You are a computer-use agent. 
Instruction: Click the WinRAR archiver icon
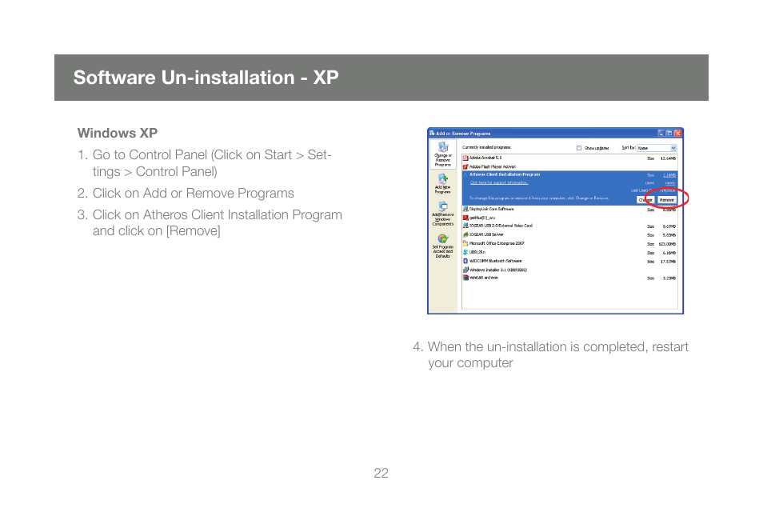(x=465, y=278)
